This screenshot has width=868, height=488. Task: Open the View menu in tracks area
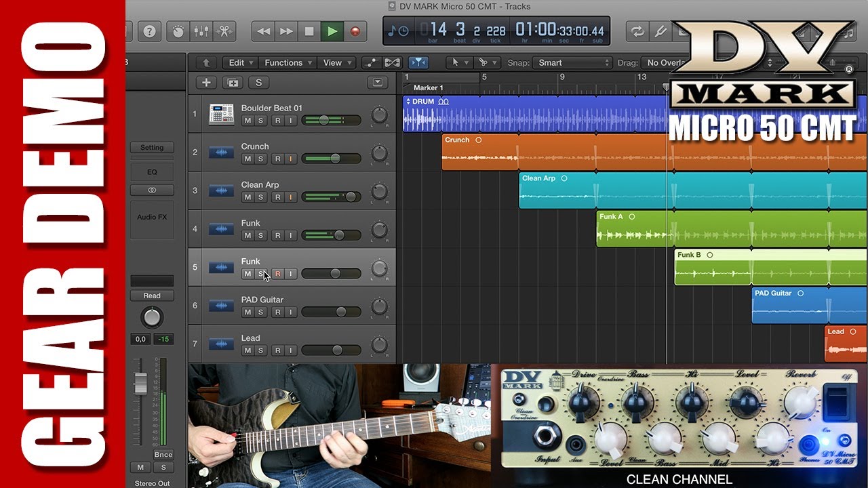click(x=337, y=62)
